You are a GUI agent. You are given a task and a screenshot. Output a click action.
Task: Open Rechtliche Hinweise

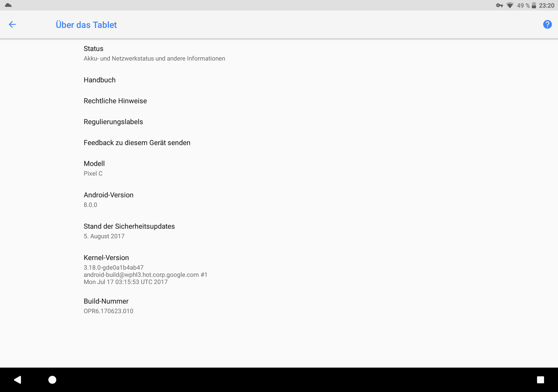point(279,101)
